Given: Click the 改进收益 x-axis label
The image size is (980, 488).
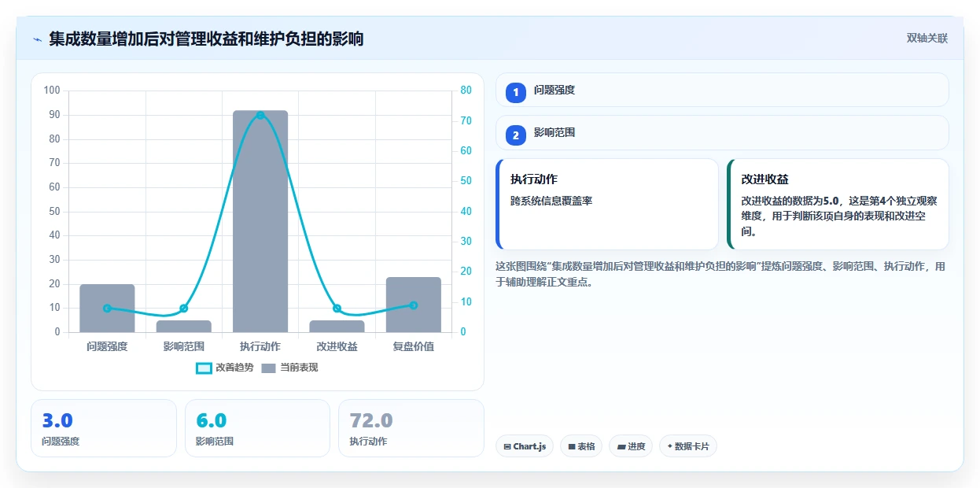Looking at the screenshot, I should tap(337, 346).
